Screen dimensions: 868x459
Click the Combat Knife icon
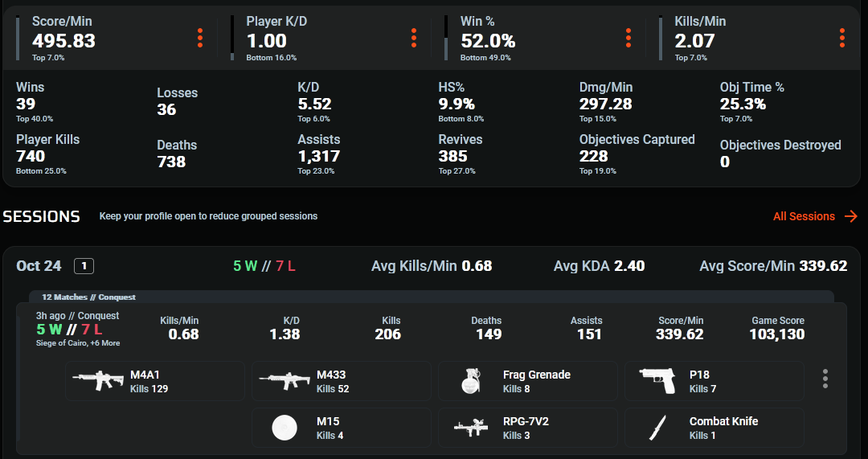coord(657,428)
